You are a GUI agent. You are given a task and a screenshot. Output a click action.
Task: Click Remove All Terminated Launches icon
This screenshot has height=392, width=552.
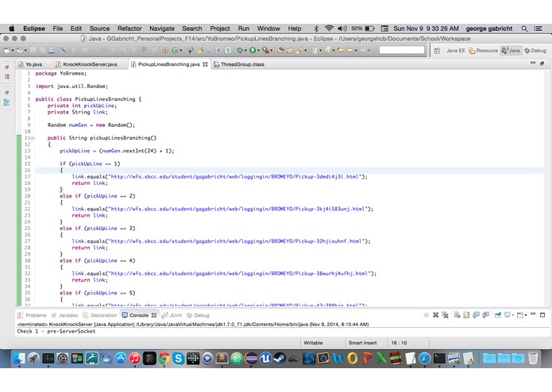point(446,315)
